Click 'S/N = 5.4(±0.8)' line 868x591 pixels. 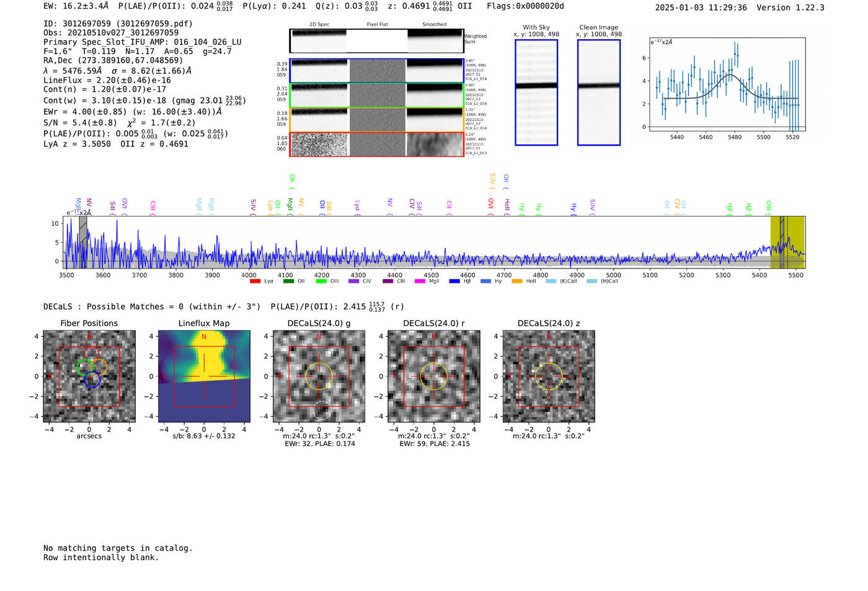point(80,123)
